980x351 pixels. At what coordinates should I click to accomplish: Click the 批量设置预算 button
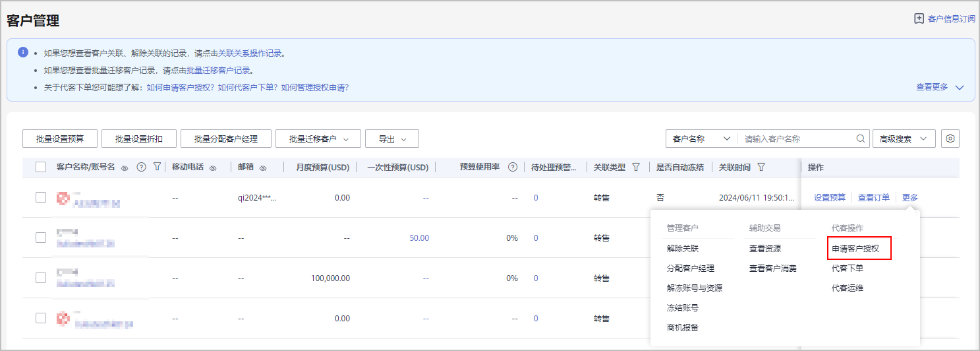point(60,139)
